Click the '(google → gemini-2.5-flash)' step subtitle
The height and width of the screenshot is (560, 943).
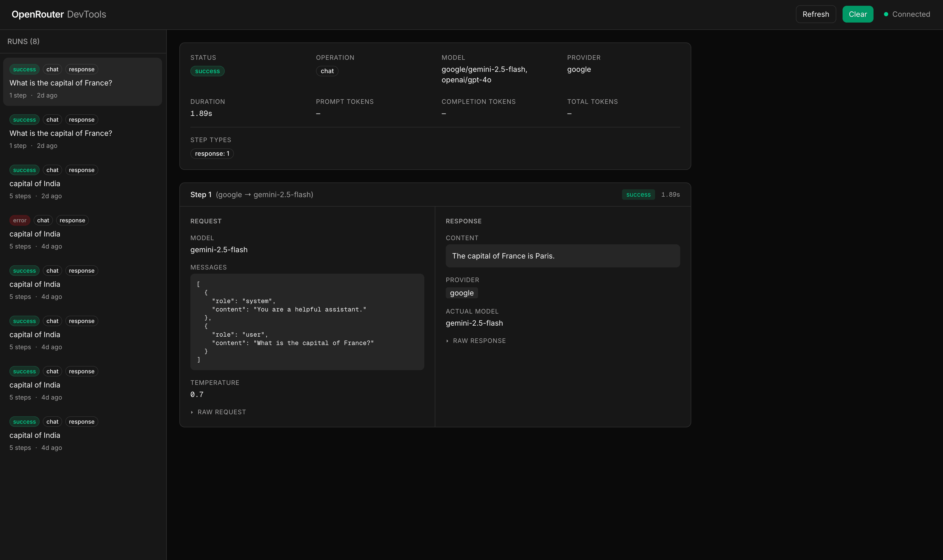click(265, 195)
